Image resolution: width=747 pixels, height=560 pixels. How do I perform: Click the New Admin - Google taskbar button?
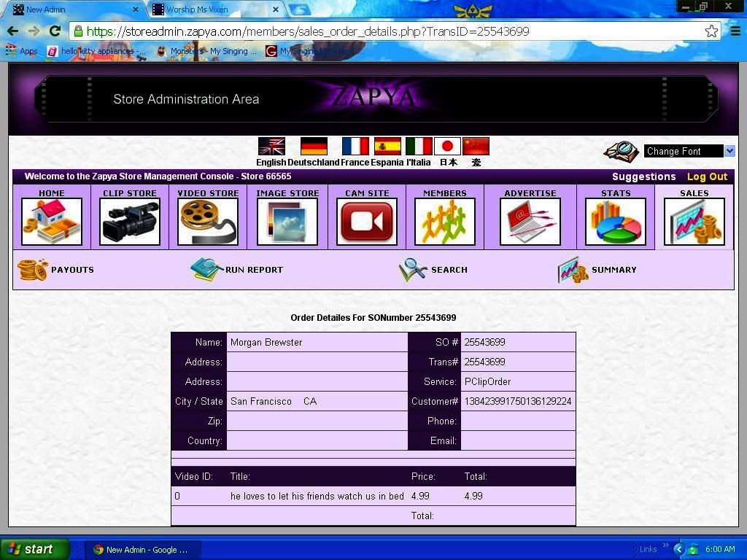pos(143,550)
